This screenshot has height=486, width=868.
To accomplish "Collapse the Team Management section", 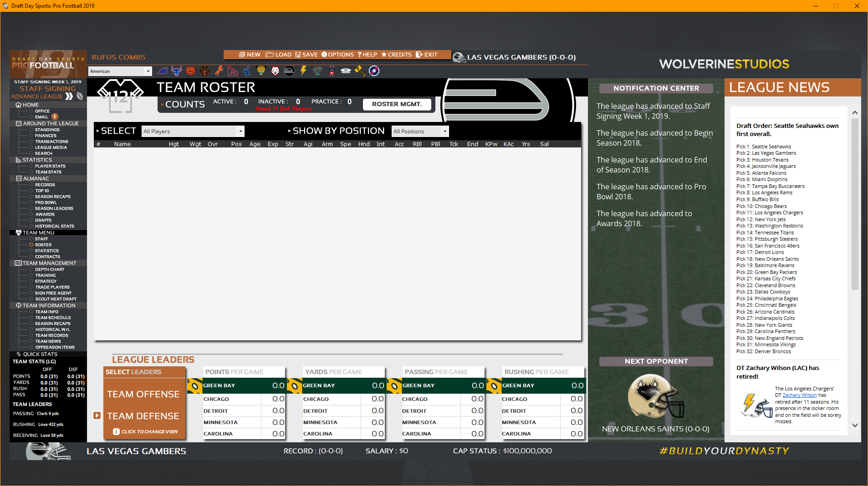I will (48, 263).
